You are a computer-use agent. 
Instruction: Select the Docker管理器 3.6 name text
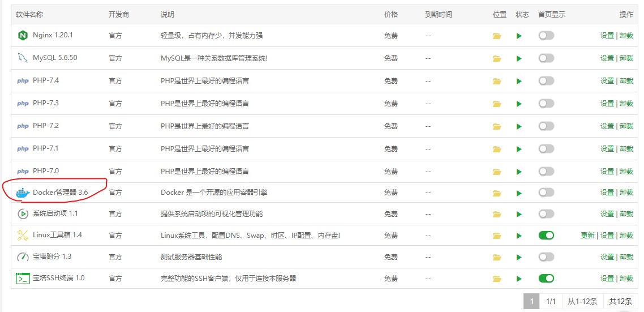[x=61, y=193]
